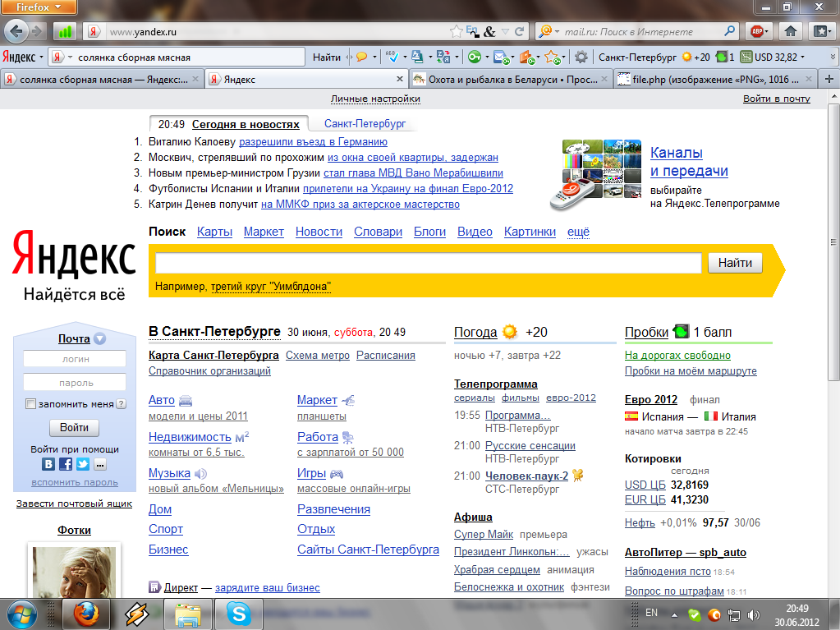
Task: Open the 'Схема метро' link
Action: pyautogui.click(x=317, y=356)
